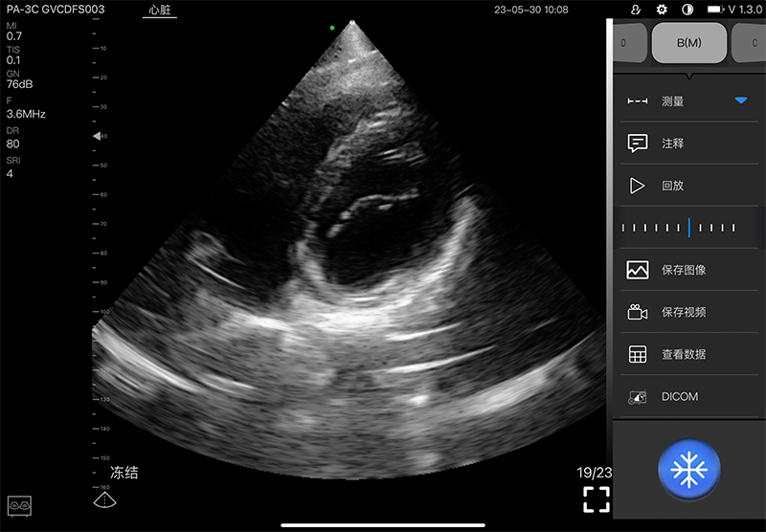Click the patient profile icon
The width and height of the screenshot is (766, 532).
pyautogui.click(x=637, y=10)
